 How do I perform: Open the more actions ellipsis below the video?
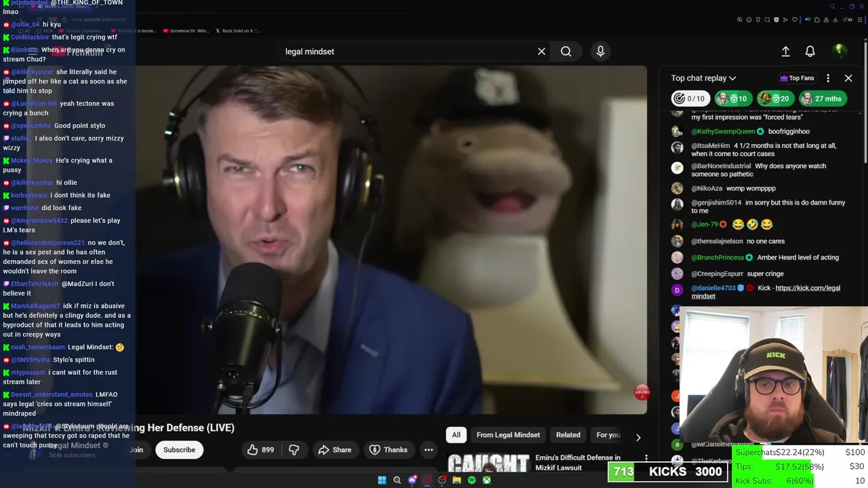click(x=429, y=450)
